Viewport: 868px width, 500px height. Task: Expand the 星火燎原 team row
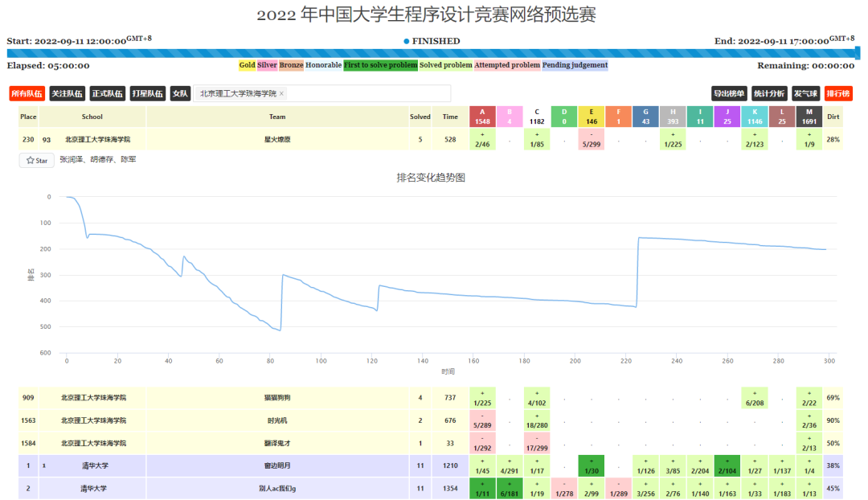pyautogui.click(x=430, y=140)
